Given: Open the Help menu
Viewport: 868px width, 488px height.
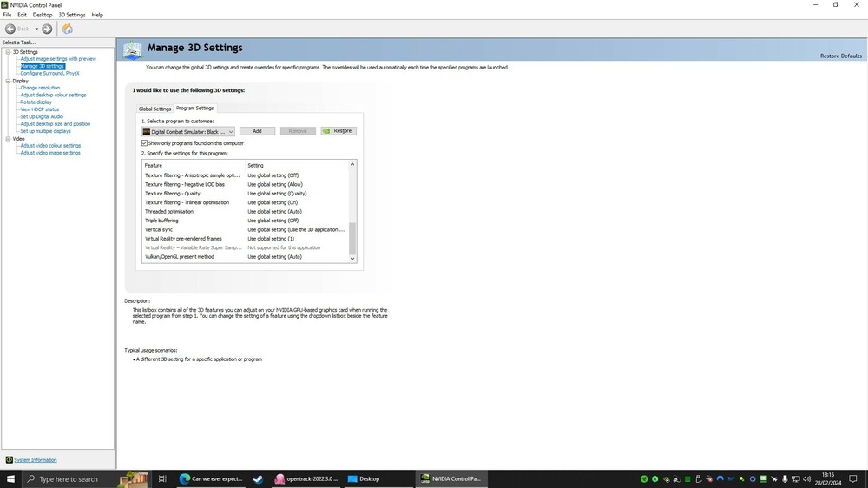Looking at the screenshot, I should [97, 15].
